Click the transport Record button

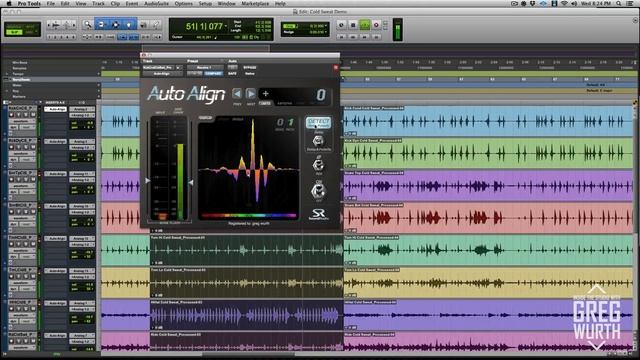tap(376, 25)
